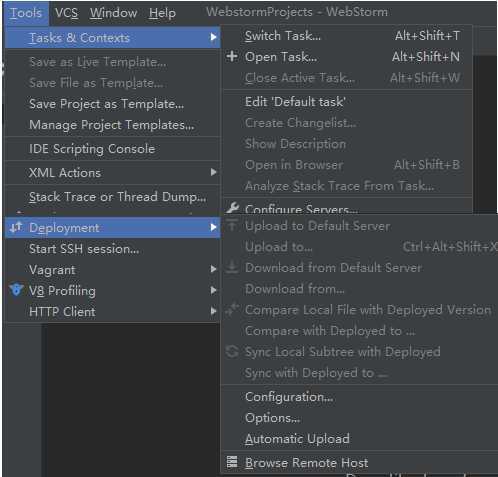The image size is (498, 477).
Task: Click Compare with Deployed to entry
Action: [330, 331]
